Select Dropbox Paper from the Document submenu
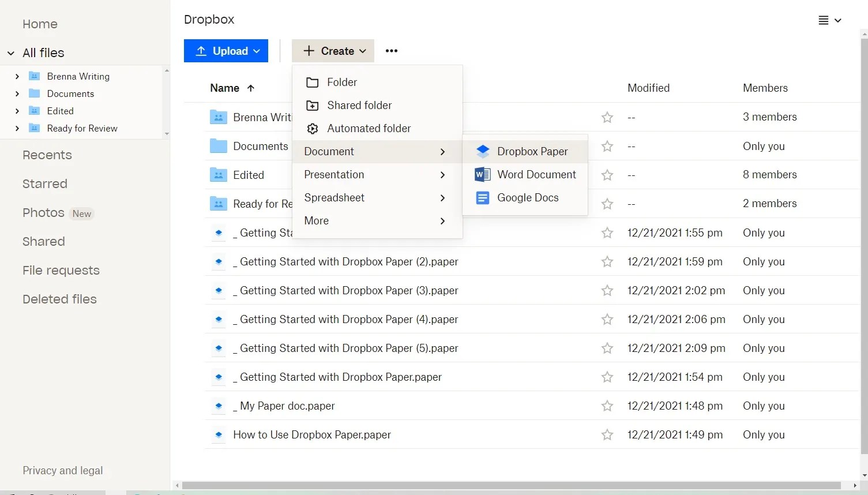Screen dimensions: 868x495 532,151
